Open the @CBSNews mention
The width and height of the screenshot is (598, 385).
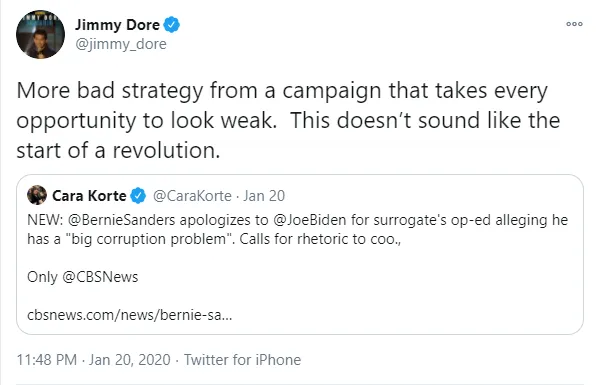tap(100, 277)
